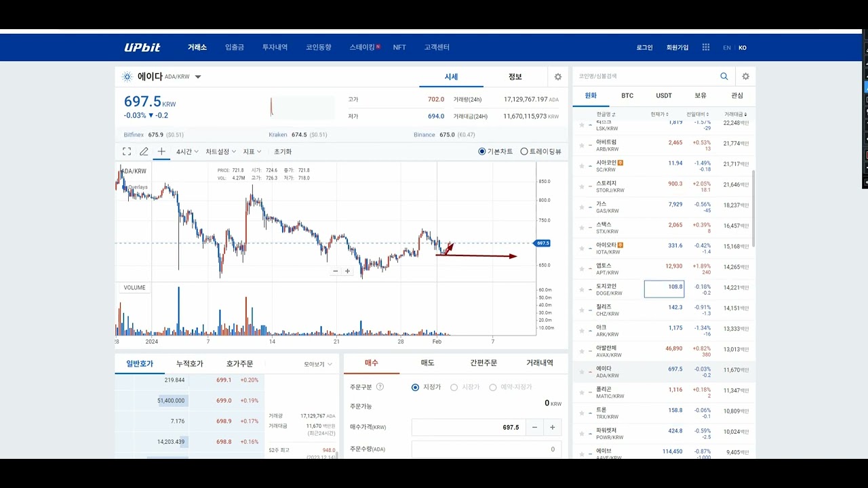Screen dimensions: 868x488
Task: Favorite star for DOGE/KRW row
Action: (x=581, y=290)
